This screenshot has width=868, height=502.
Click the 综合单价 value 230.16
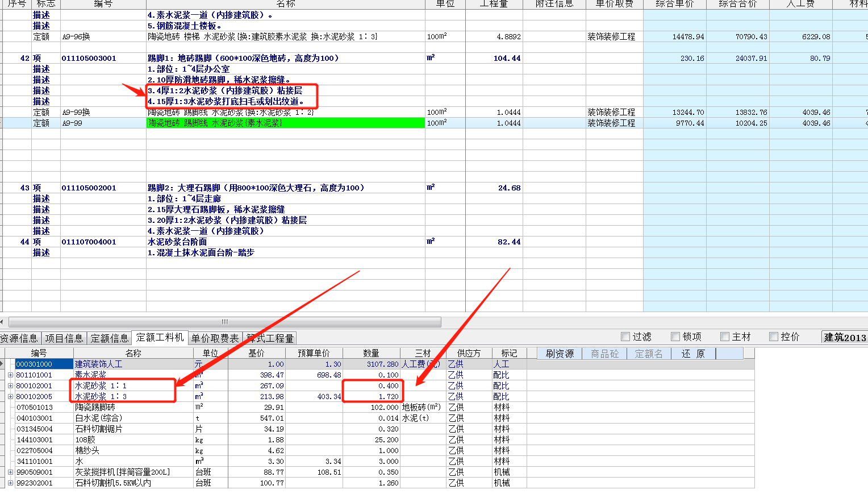[x=692, y=58]
